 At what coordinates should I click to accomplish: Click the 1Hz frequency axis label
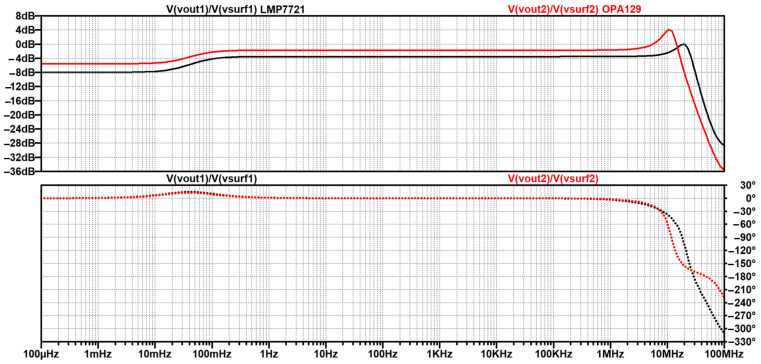point(269,353)
